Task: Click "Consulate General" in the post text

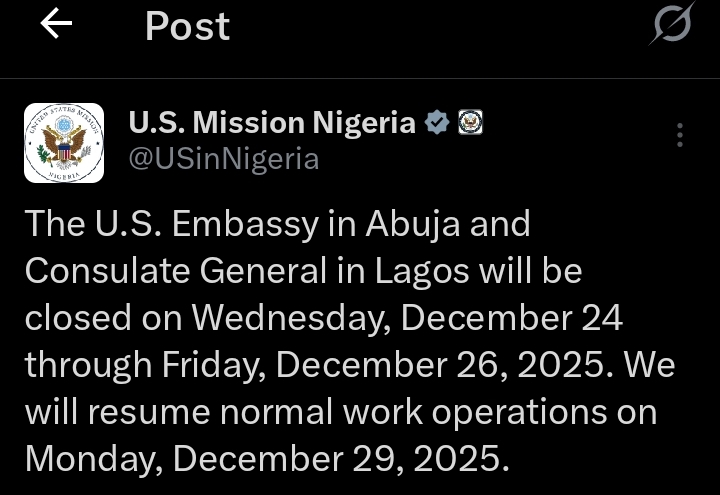Action: coord(158,271)
